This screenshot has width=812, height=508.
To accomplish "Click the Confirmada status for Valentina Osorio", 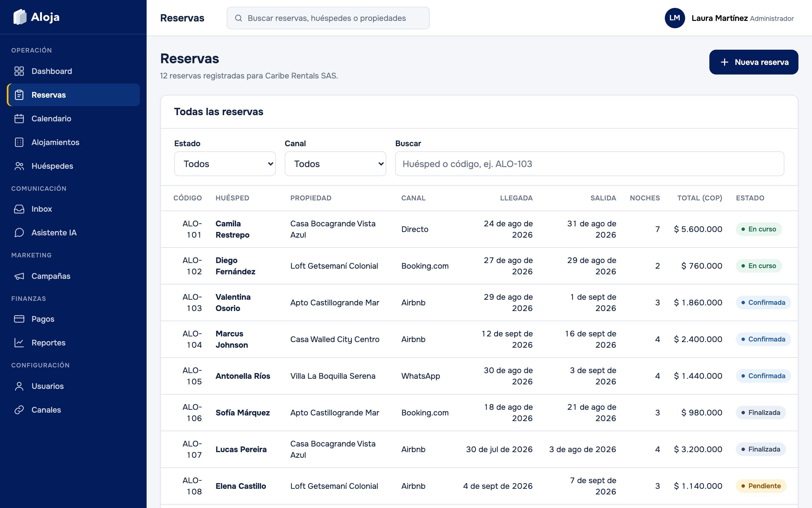I will (763, 302).
